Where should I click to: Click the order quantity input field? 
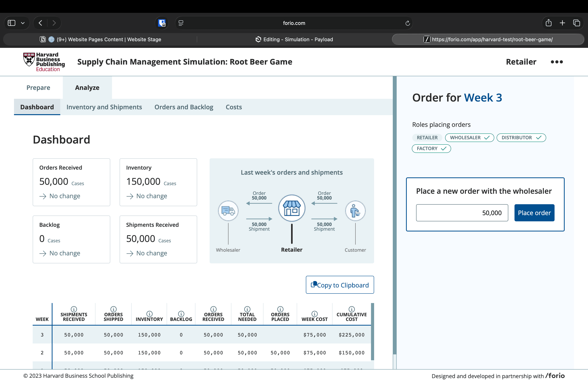(x=462, y=213)
